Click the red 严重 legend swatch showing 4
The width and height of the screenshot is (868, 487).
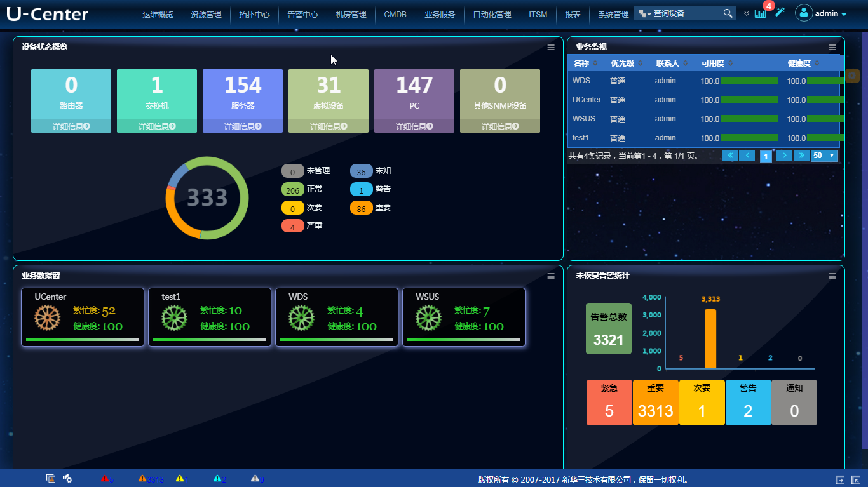[293, 226]
